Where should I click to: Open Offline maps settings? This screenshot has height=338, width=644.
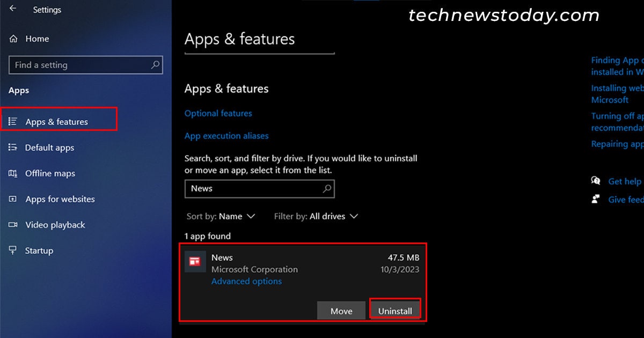[x=50, y=173]
